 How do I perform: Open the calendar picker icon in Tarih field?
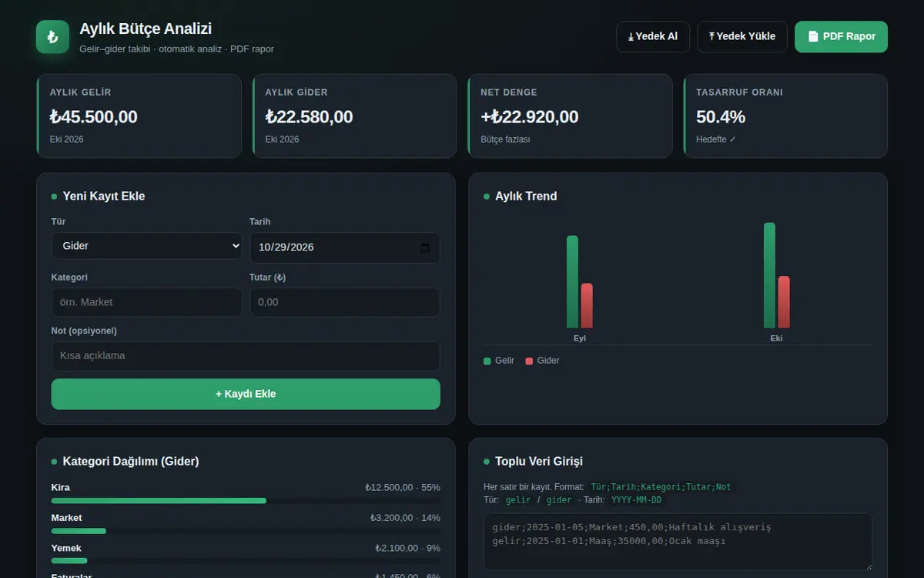point(425,247)
